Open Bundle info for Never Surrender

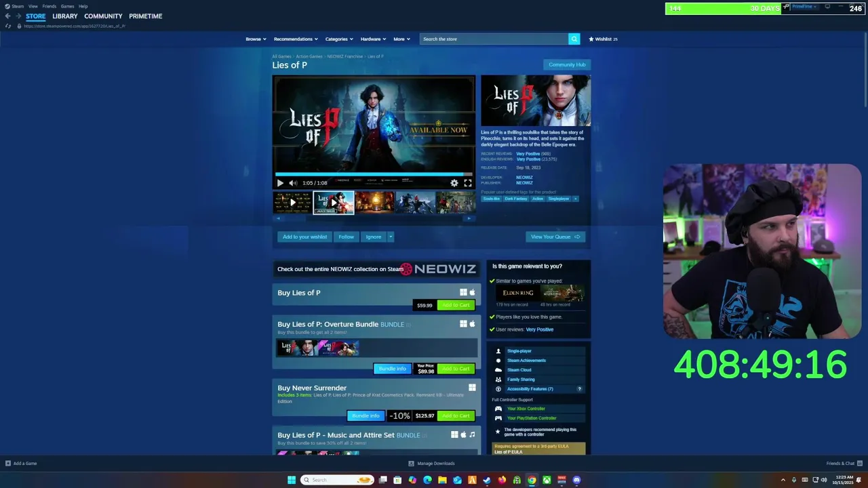pos(366,415)
